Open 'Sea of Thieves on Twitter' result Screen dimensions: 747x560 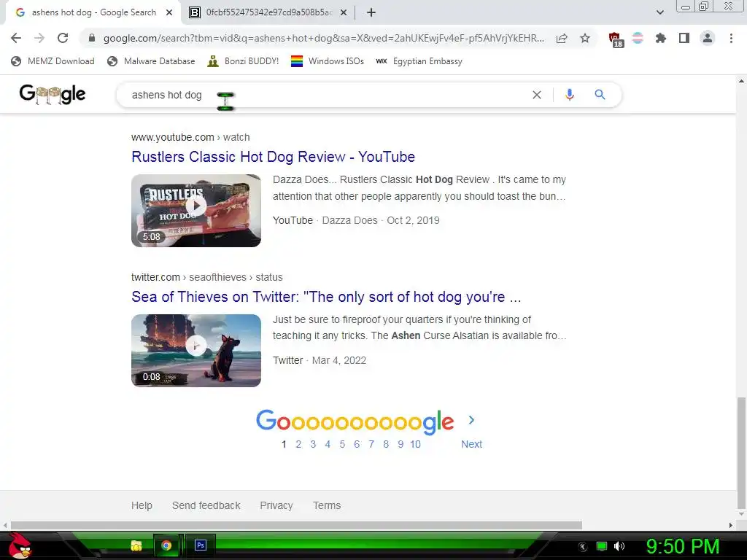coord(326,297)
